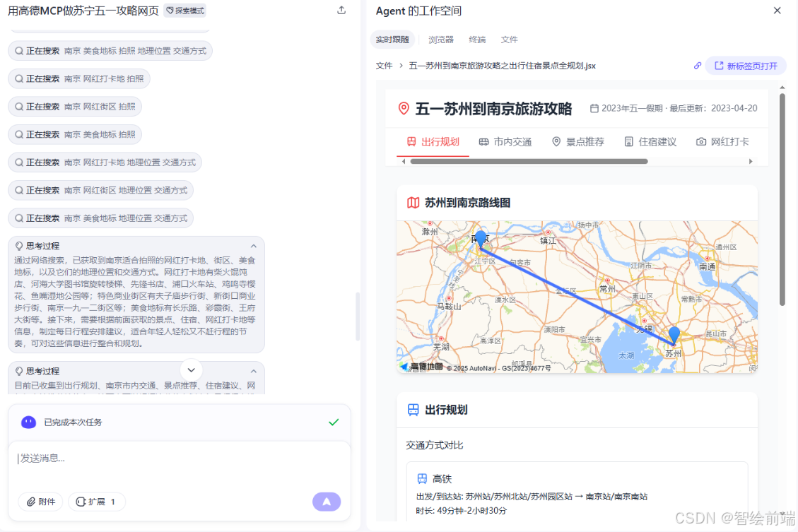Click search chip 南京 网红打卡地 拍照
Viewport: 798px width, 532px height.
click(79, 79)
